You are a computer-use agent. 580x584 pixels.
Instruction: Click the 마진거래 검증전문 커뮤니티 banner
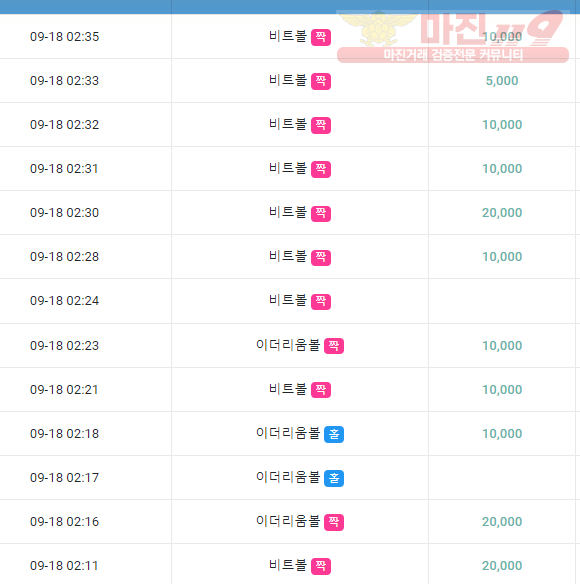pyautogui.click(x=453, y=55)
